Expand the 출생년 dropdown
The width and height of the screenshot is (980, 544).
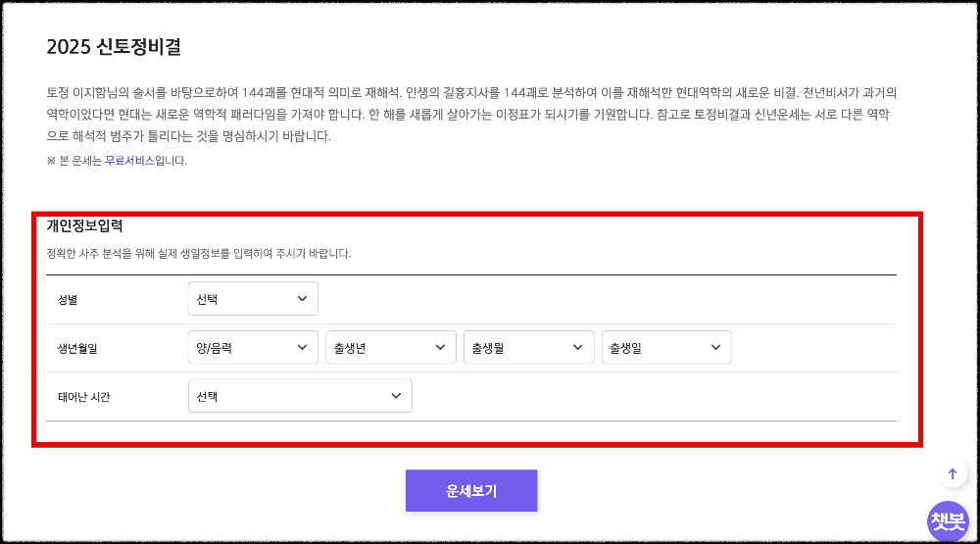391,348
